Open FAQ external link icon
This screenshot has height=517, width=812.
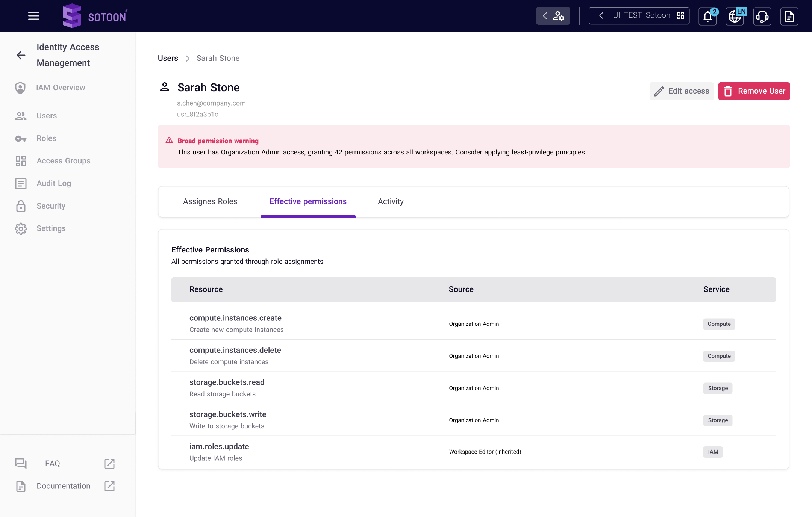pyautogui.click(x=109, y=464)
